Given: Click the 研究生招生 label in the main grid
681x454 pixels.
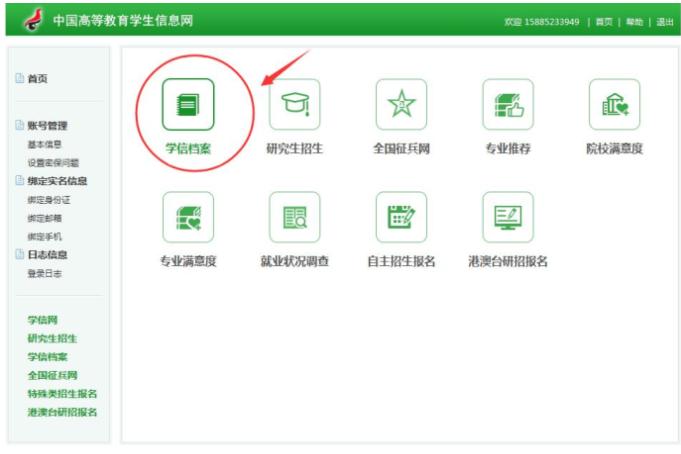Looking at the screenshot, I should coord(294,149).
